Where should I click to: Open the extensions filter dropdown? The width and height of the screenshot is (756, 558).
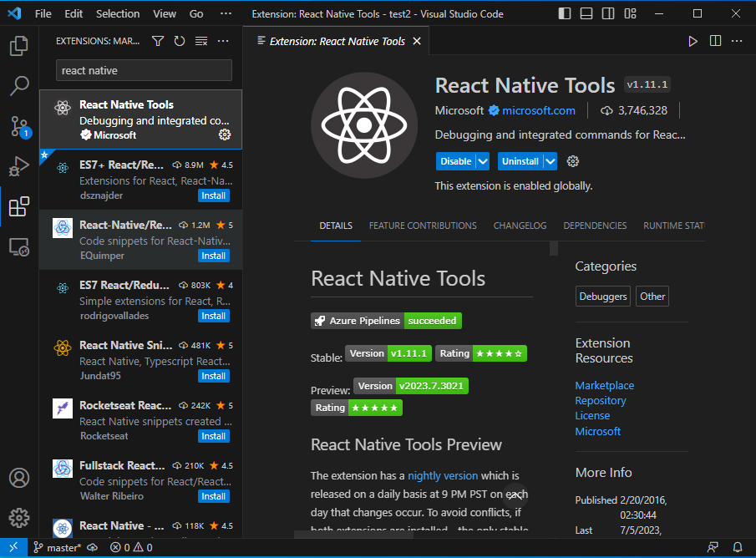[x=157, y=40]
